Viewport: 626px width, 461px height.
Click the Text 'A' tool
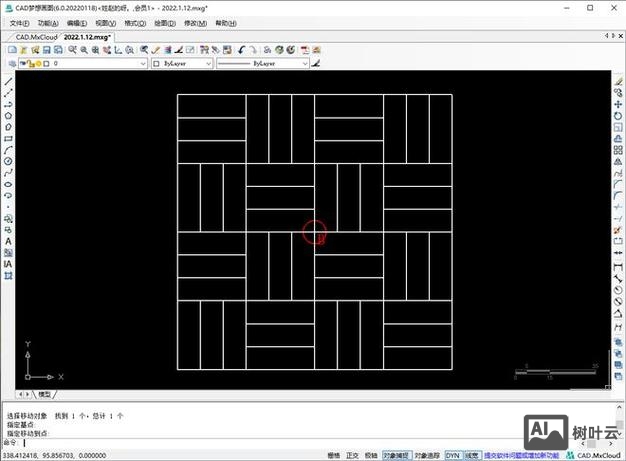[8, 241]
